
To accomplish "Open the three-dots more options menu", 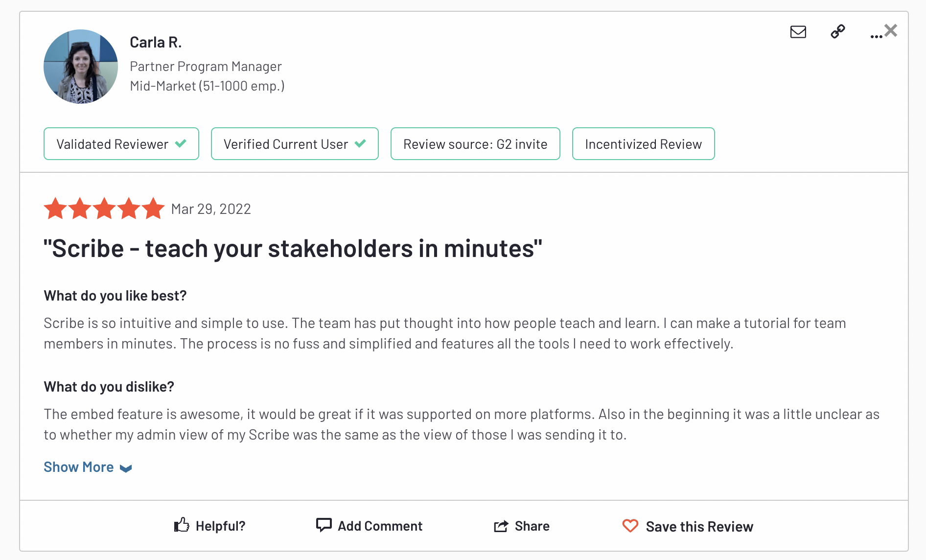I will click(876, 36).
